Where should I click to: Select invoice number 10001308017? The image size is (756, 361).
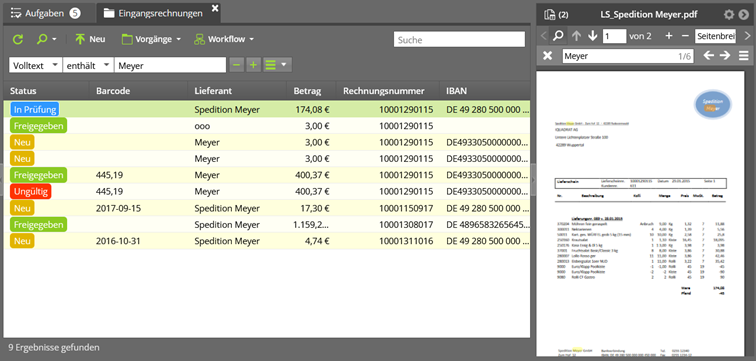(406, 225)
